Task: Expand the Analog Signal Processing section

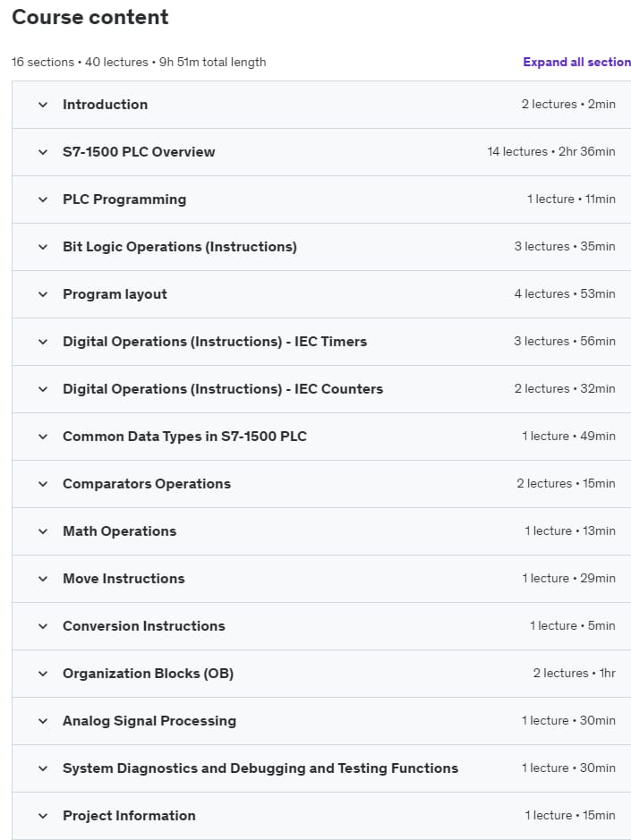Action: (149, 721)
